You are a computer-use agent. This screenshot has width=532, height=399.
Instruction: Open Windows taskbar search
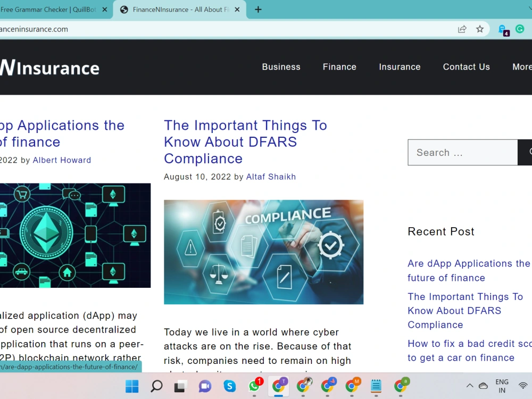[156, 386]
